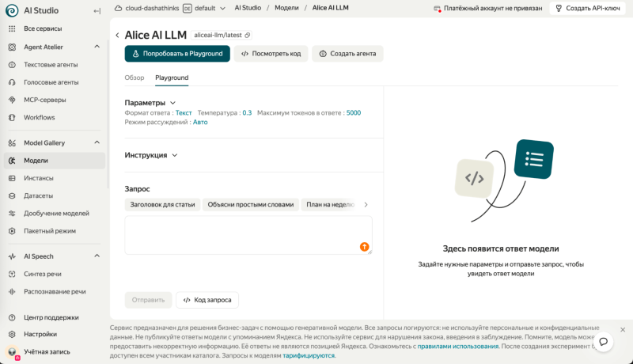Collapse the AI Speech section
Viewport: 633px width, 364px height.
tap(97, 256)
